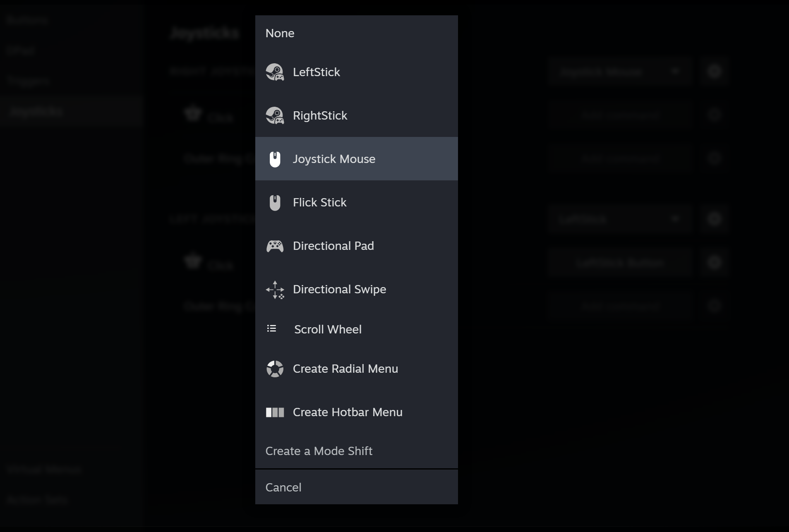Viewport: 789px width, 532px height.
Task: Click the list icon beside Scroll Wheel
Action: pyautogui.click(x=271, y=328)
